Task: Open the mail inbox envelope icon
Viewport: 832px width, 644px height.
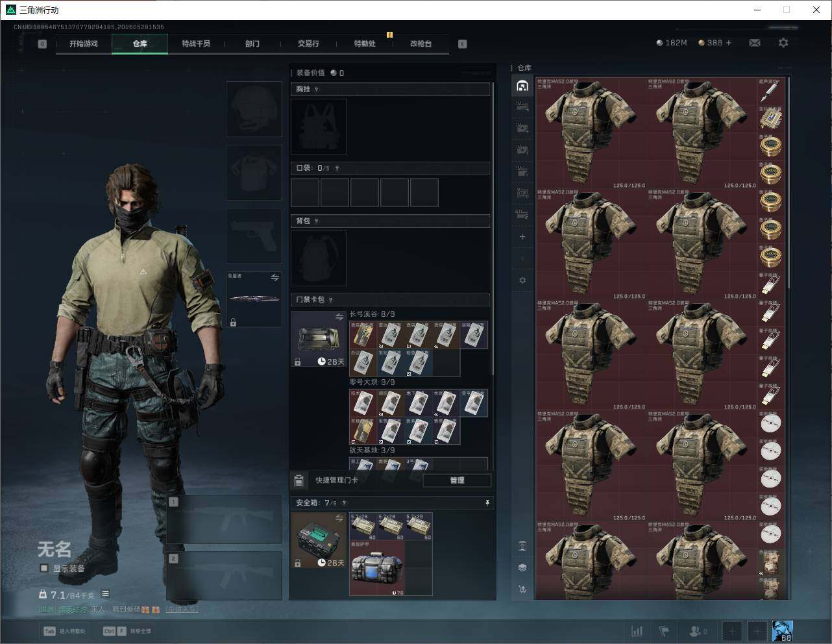Action: click(x=755, y=43)
